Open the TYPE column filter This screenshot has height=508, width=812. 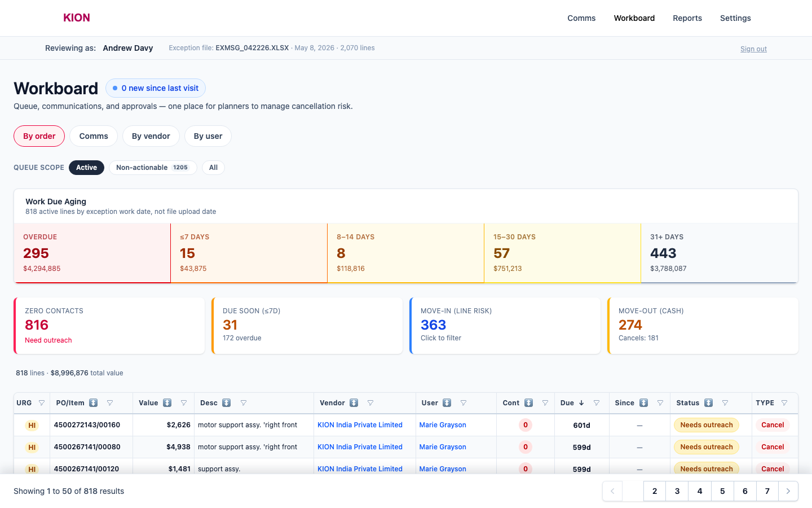click(784, 403)
